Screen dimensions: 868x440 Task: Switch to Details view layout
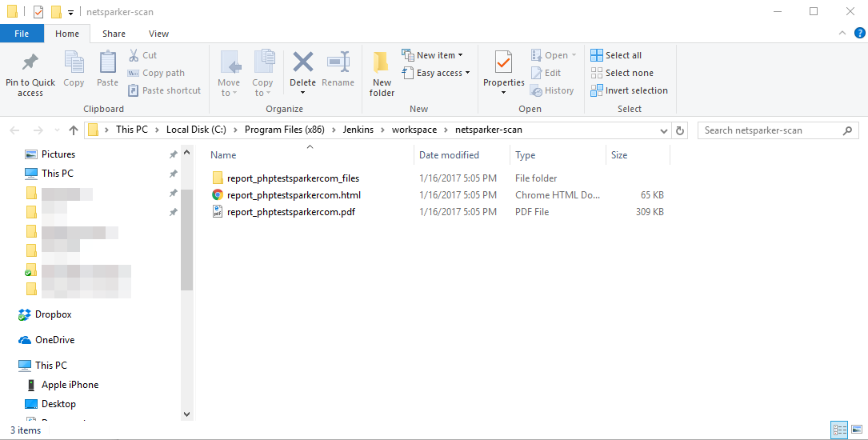point(840,430)
